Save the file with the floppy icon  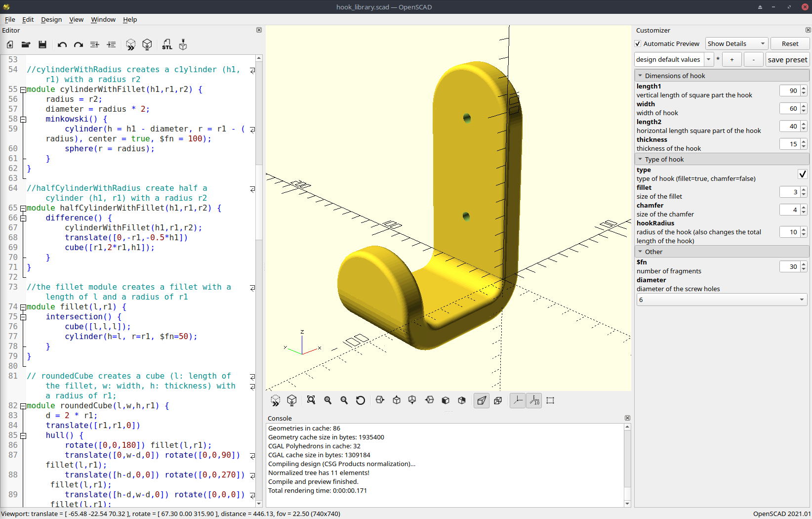42,45
